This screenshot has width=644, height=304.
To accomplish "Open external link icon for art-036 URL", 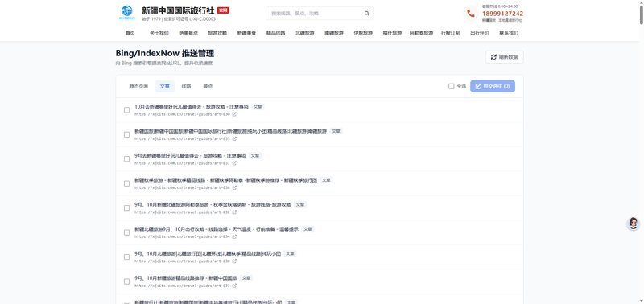I will click(234, 188).
